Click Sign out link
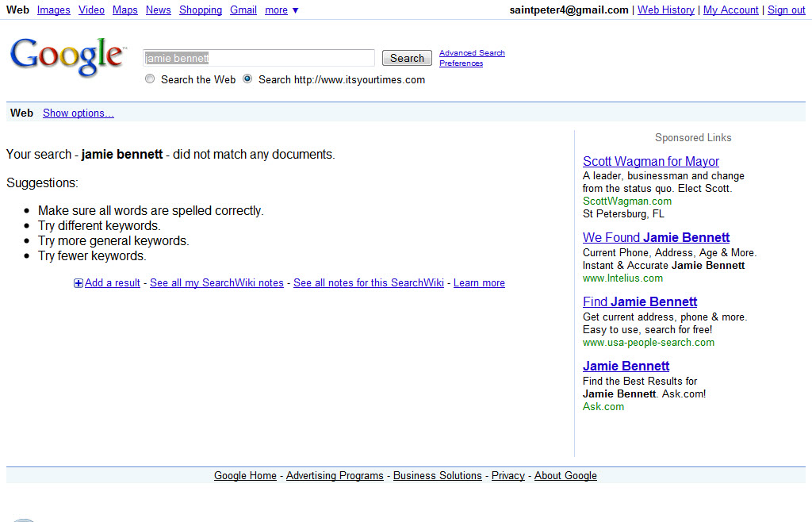The width and height of the screenshot is (812, 522). click(x=786, y=10)
